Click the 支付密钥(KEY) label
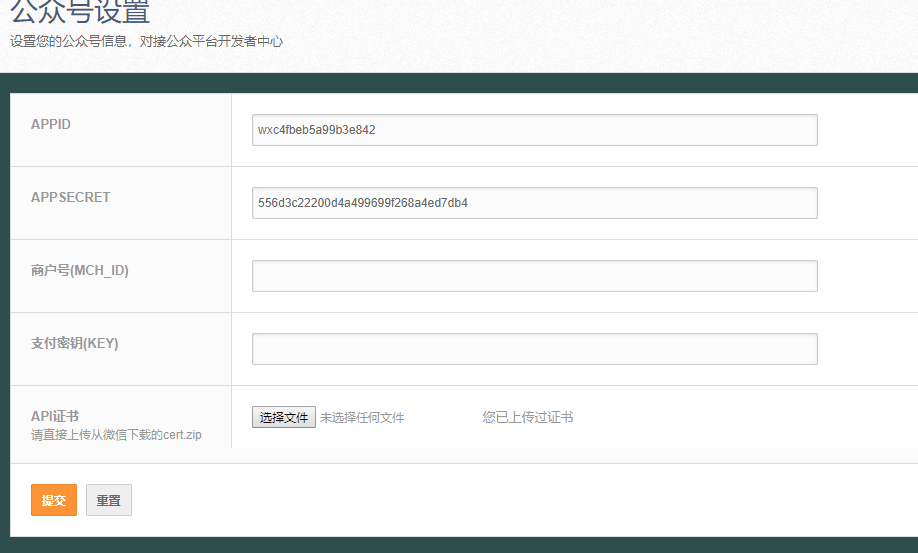Screen dimensions: 918x553 click(74, 344)
